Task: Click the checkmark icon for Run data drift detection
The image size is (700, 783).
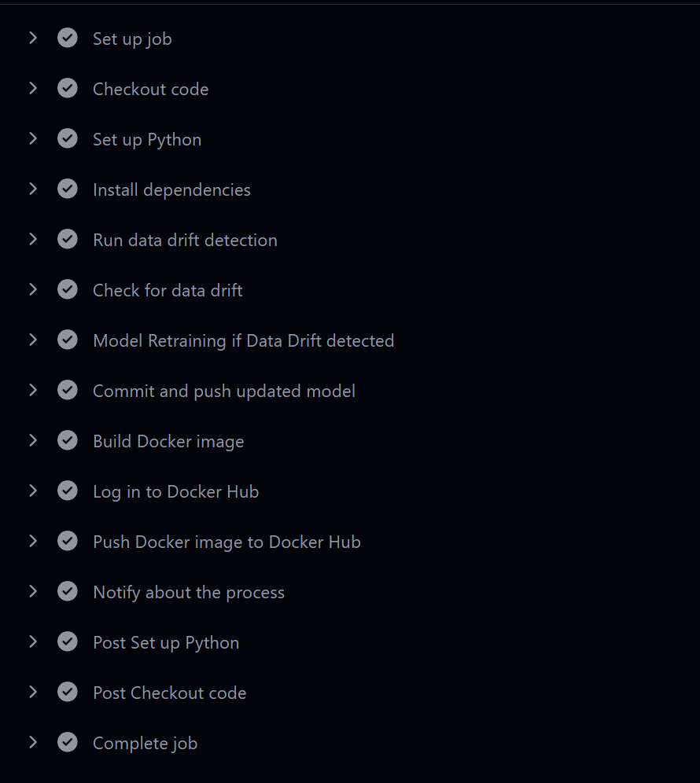Action: click(68, 239)
